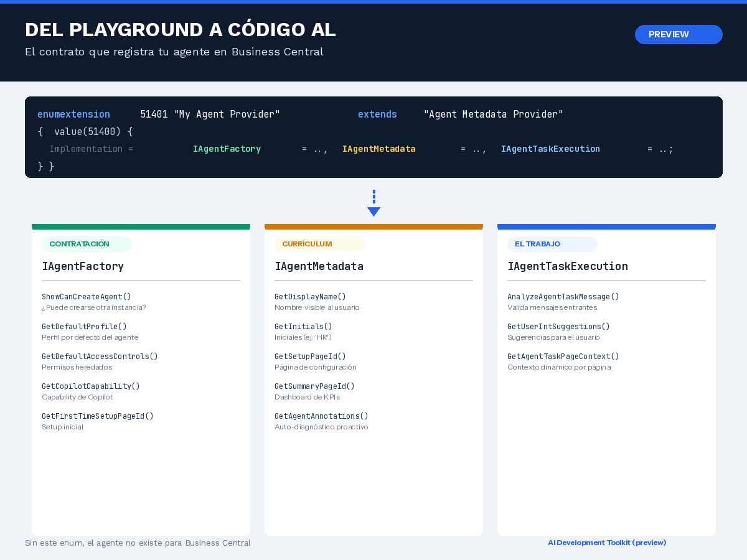Click the title DEL PLAYGROUND A CÓDIGO AL
The width and height of the screenshot is (747, 560).
(x=181, y=30)
